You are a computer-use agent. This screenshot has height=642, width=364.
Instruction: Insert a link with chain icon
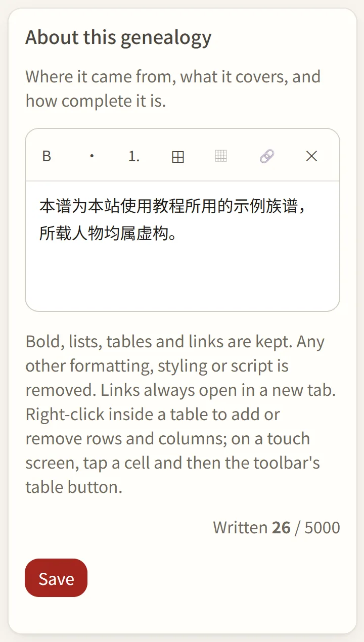click(x=267, y=156)
